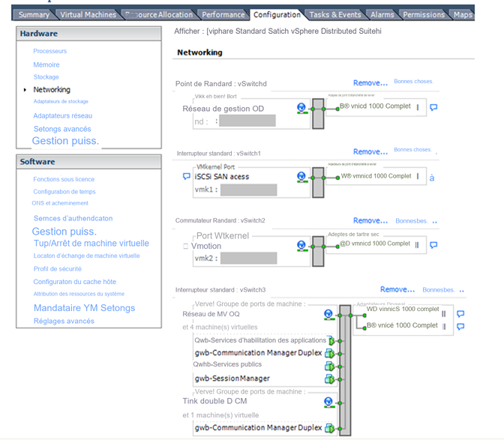Click the vmk1 address field
This screenshot has width=504, height=440.
(x=248, y=190)
